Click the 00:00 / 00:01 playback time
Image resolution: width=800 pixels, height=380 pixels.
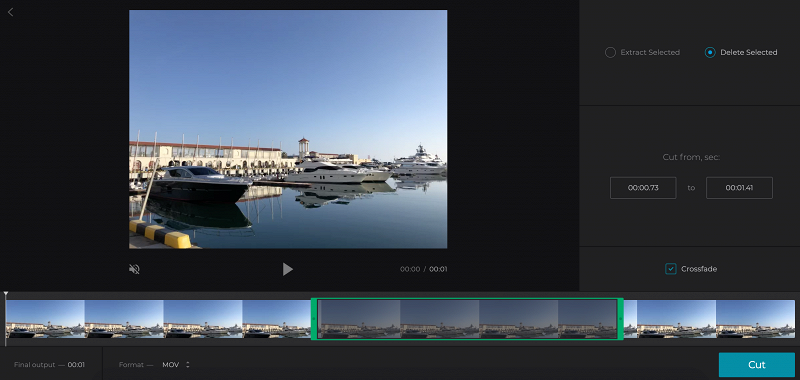pos(423,269)
